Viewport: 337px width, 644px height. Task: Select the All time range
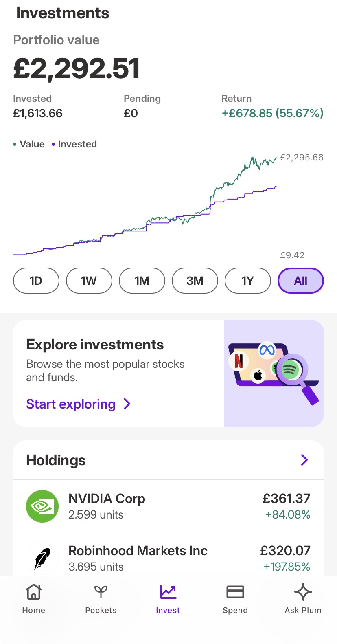tap(301, 281)
